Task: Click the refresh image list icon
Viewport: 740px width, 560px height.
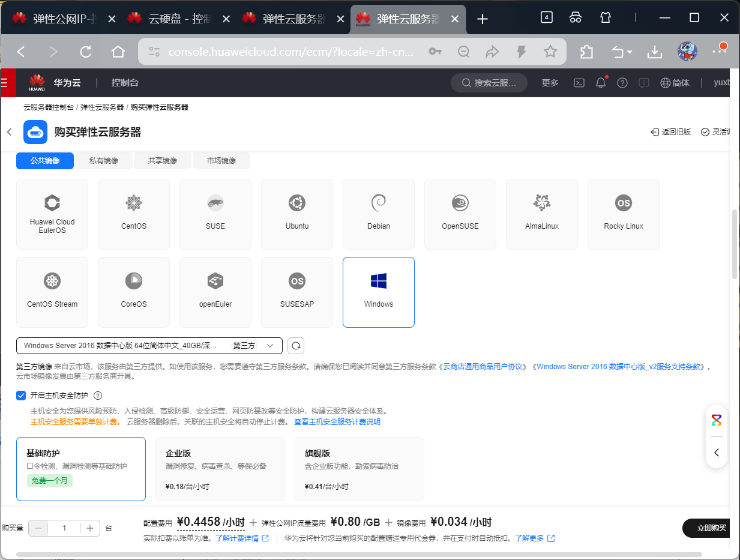Action: tap(296, 346)
